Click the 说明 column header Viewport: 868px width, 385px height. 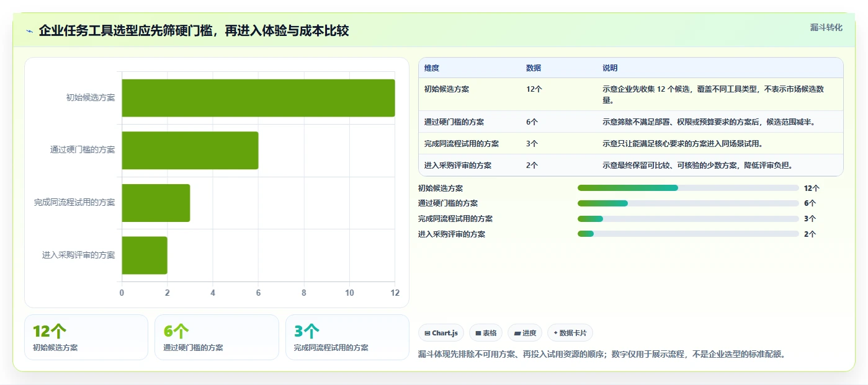(610, 68)
